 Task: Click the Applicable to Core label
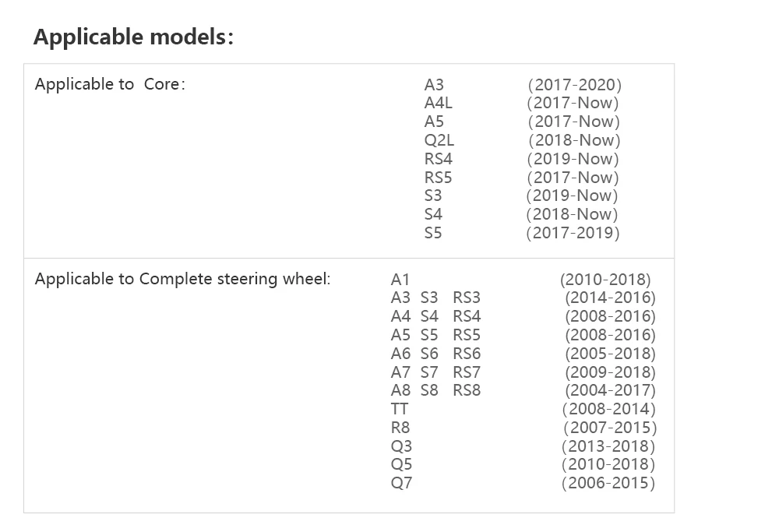point(110,84)
